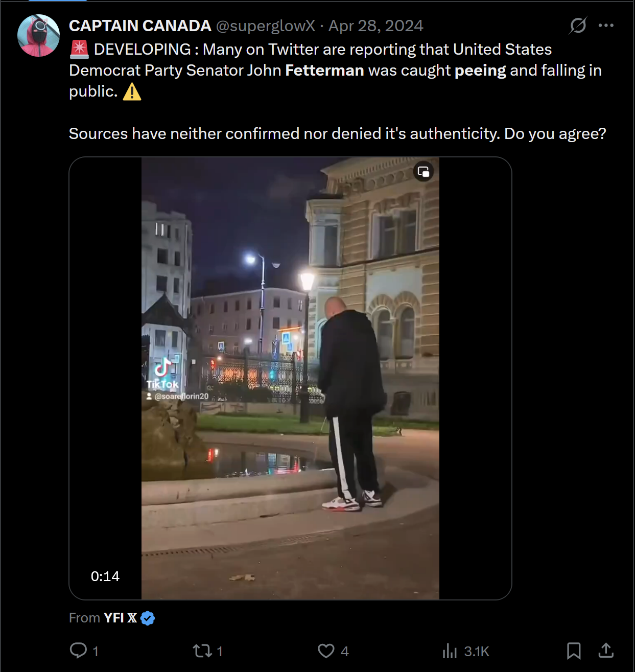The width and height of the screenshot is (635, 672).
Task: Like the tweet with the heart icon
Action: [x=326, y=651]
